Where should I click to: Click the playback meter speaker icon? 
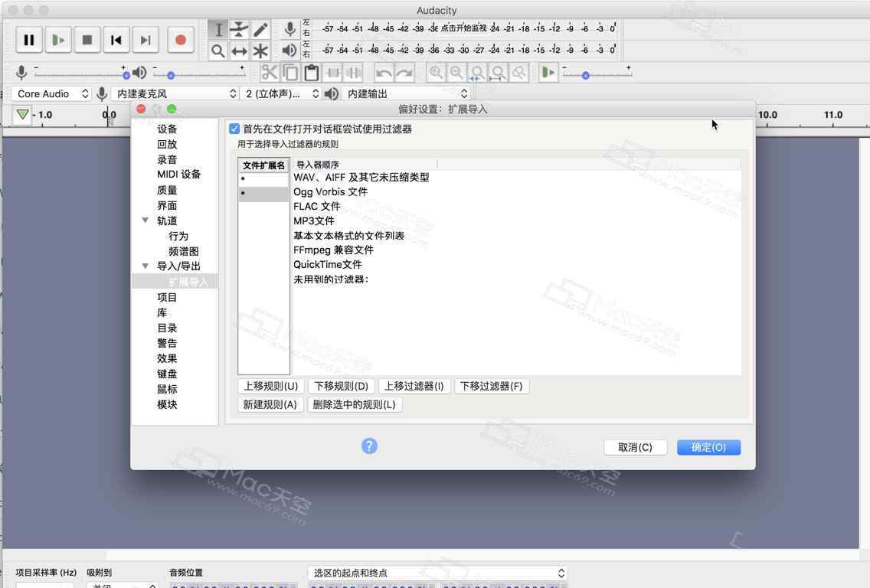click(289, 51)
